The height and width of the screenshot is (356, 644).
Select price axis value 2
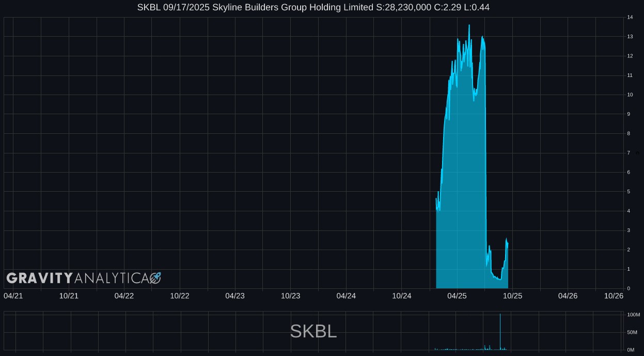coord(629,250)
